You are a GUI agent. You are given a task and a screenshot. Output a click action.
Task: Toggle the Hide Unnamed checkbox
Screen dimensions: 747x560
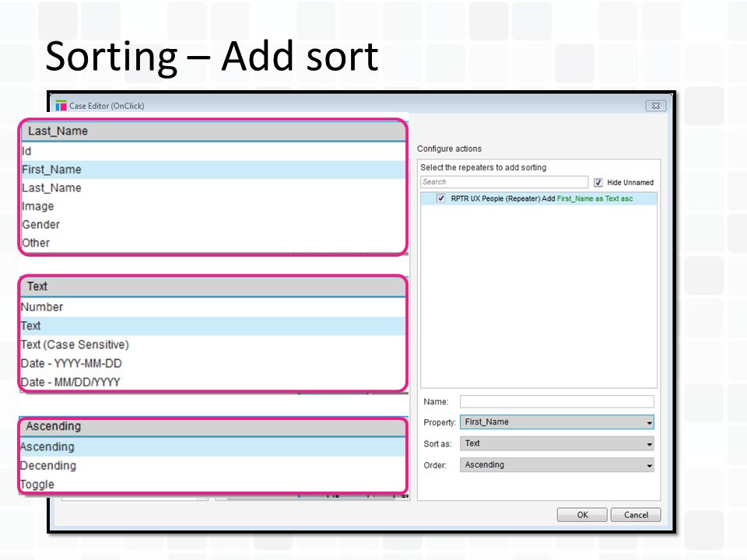(598, 182)
